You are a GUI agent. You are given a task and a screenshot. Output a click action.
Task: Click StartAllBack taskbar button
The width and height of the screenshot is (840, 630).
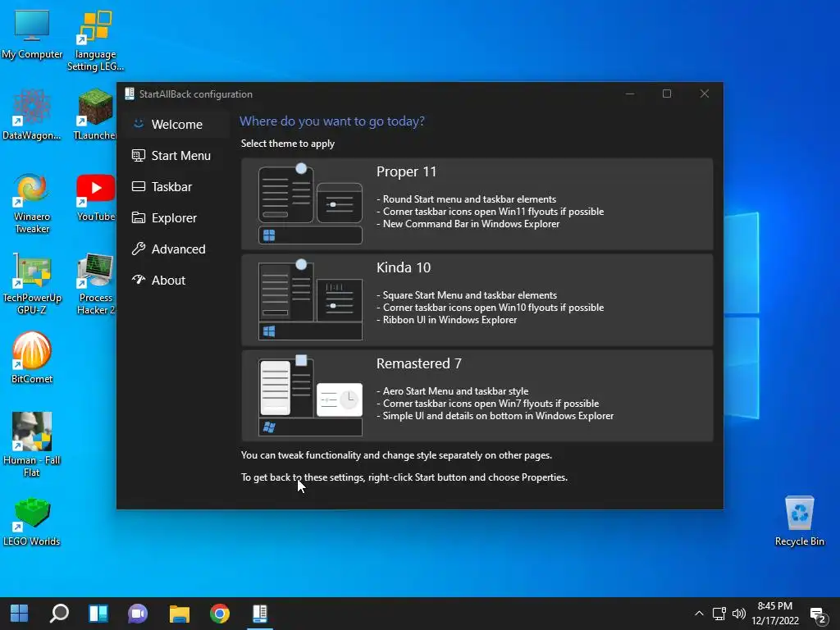click(x=260, y=614)
